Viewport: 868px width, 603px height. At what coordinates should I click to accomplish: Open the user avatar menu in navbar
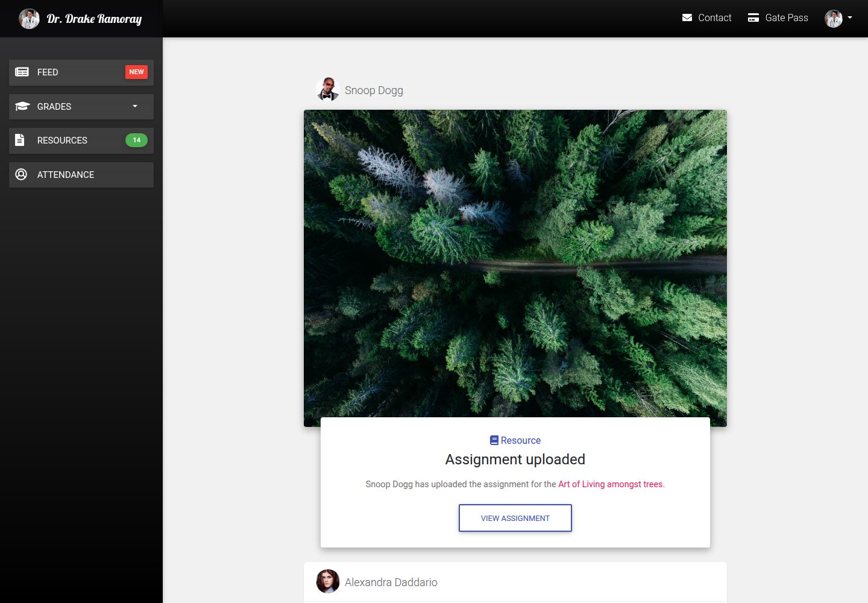[x=838, y=19]
